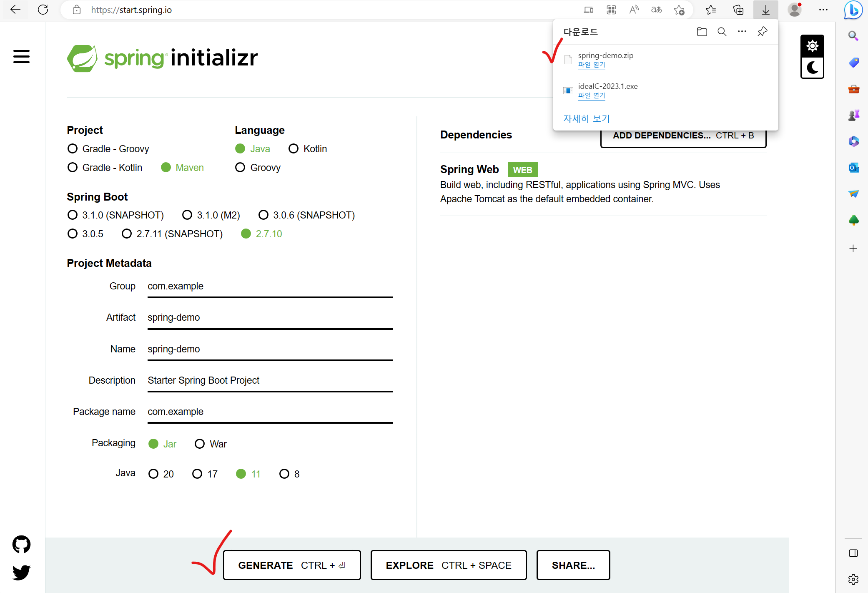Switch to the dark theme moon icon
The height and width of the screenshot is (593, 868).
pos(812,68)
